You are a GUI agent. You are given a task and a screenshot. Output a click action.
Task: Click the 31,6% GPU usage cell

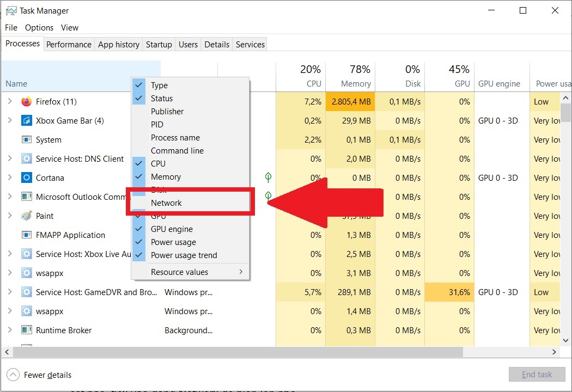coord(449,292)
